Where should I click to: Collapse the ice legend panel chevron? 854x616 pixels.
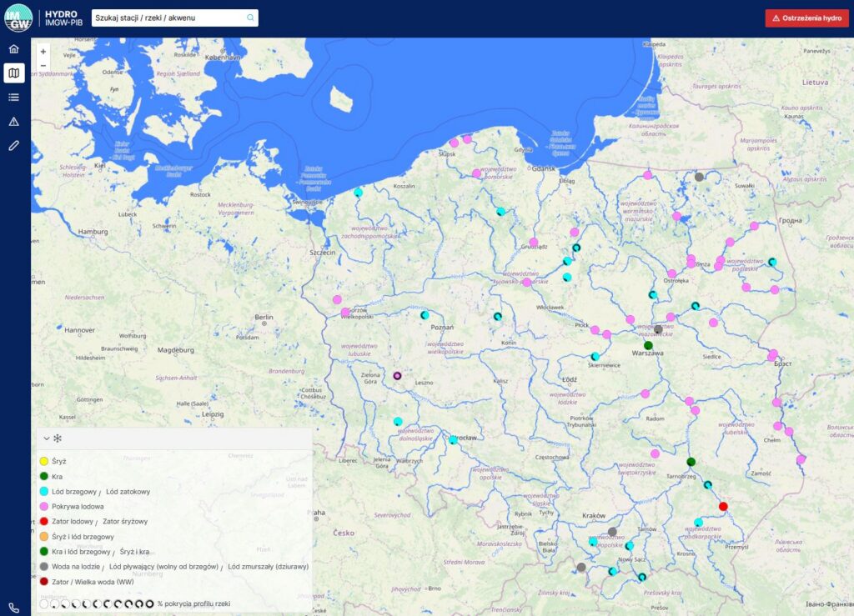47,438
